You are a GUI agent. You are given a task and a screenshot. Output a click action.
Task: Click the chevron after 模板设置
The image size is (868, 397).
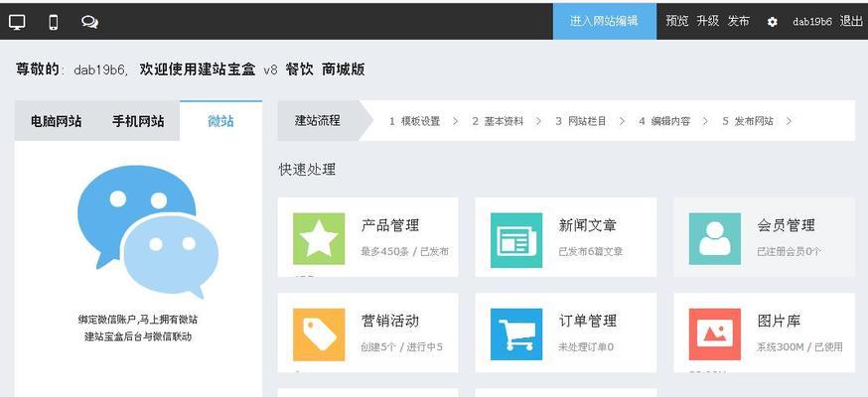pyautogui.click(x=456, y=122)
